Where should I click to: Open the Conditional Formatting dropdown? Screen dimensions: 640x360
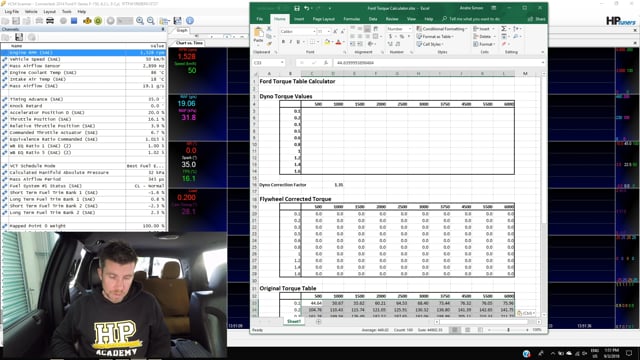(442, 29)
